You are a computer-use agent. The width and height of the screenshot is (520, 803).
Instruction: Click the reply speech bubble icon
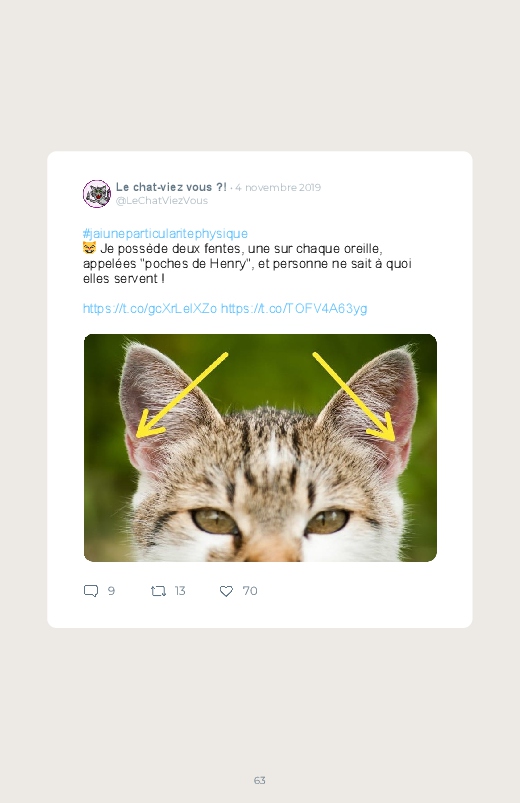point(91,591)
